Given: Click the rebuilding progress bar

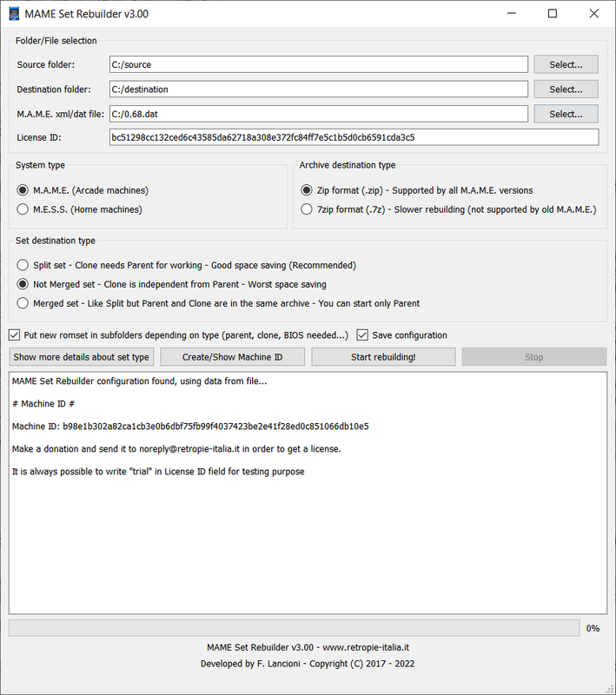Looking at the screenshot, I should [294, 628].
